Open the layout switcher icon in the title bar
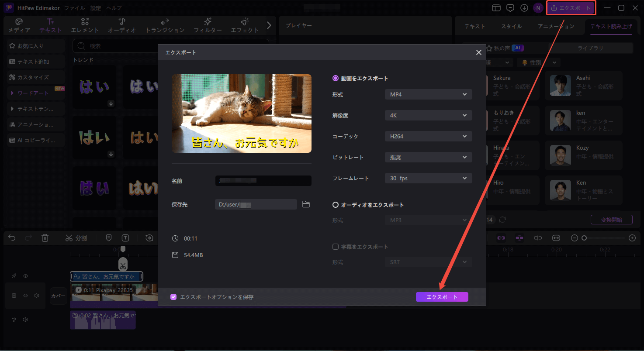Screen dimensions: 644x351 (x=496, y=8)
